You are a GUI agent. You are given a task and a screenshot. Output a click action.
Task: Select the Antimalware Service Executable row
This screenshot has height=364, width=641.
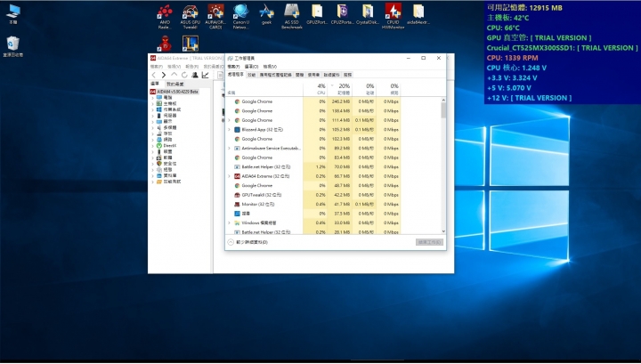pyautogui.click(x=313, y=149)
